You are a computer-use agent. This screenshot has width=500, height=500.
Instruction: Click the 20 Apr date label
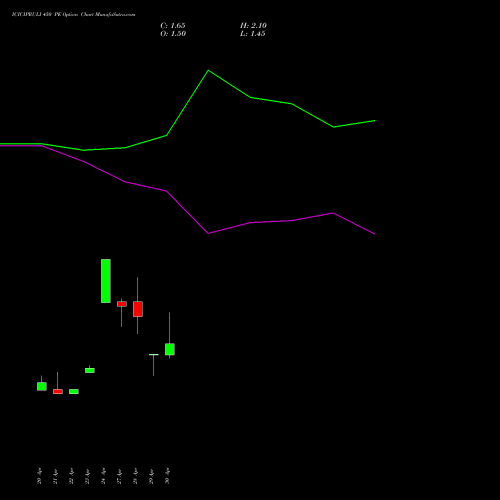tap(39, 476)
